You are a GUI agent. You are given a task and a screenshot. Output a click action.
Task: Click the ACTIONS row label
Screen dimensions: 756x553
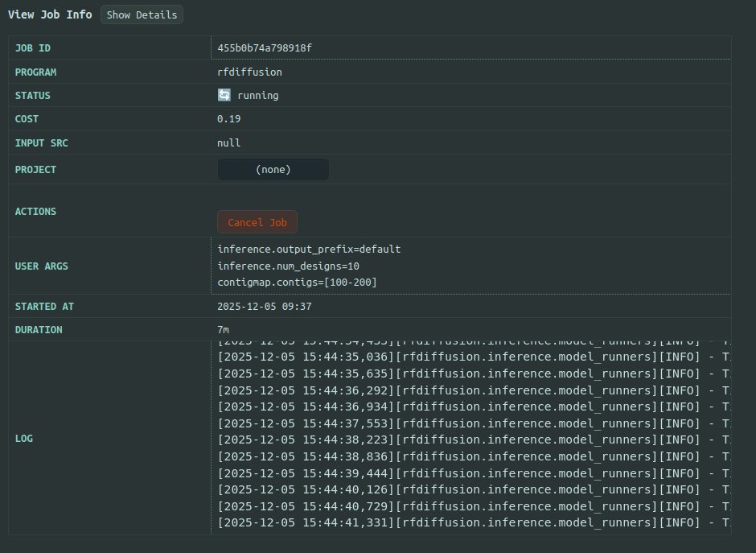(35, 212)
